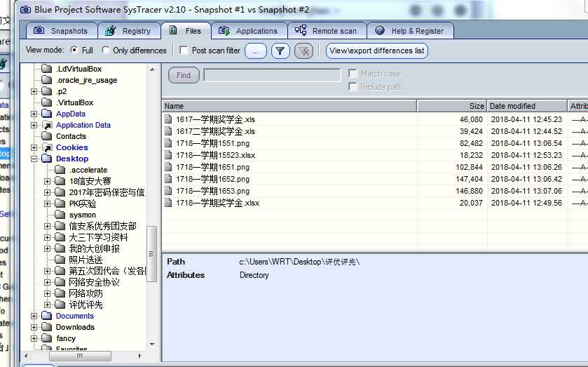Sort files by Name column header

tap(289, 106)
